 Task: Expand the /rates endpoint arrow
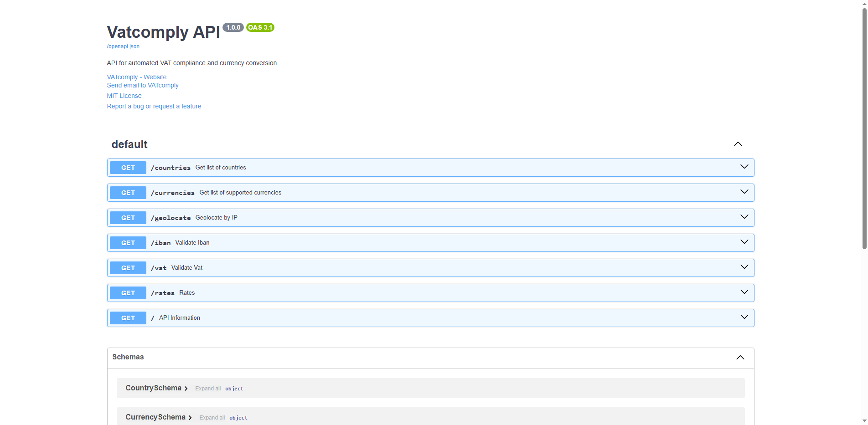(744, 292)
